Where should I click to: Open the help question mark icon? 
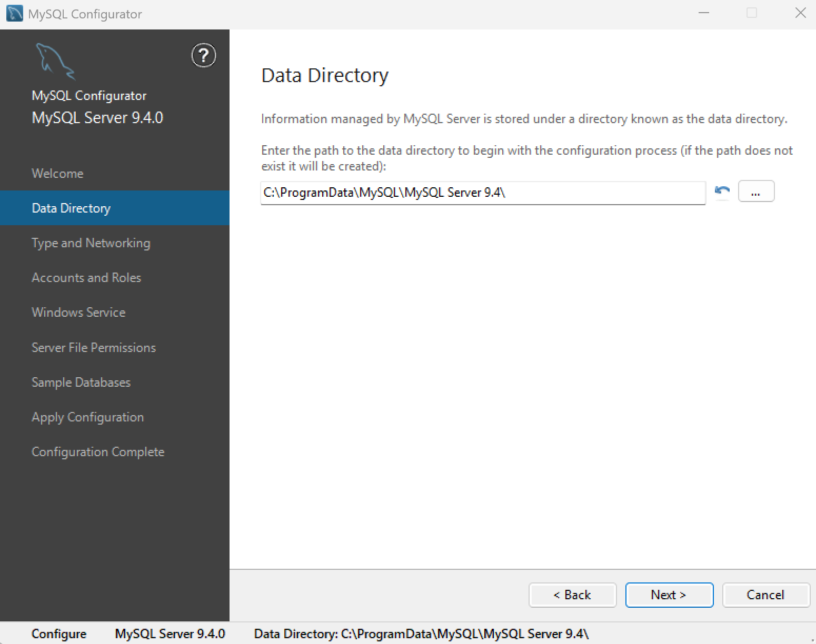coord(204,56)
